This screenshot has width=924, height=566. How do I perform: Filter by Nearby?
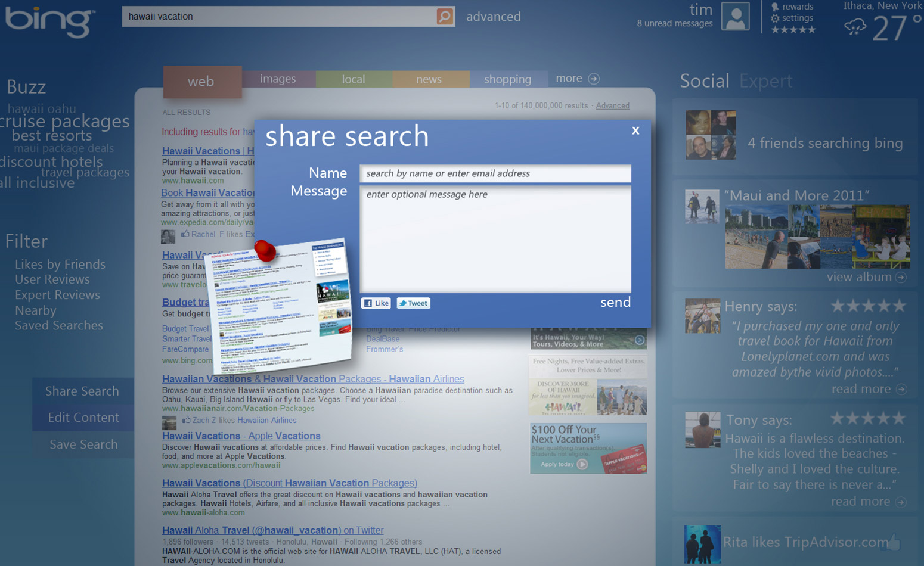tap(36, 310)
